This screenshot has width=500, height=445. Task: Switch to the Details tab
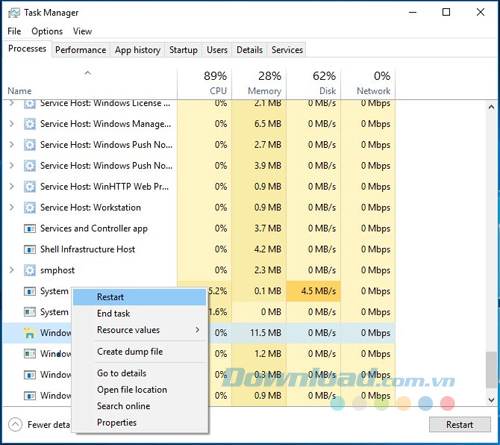tap(250, 50)
